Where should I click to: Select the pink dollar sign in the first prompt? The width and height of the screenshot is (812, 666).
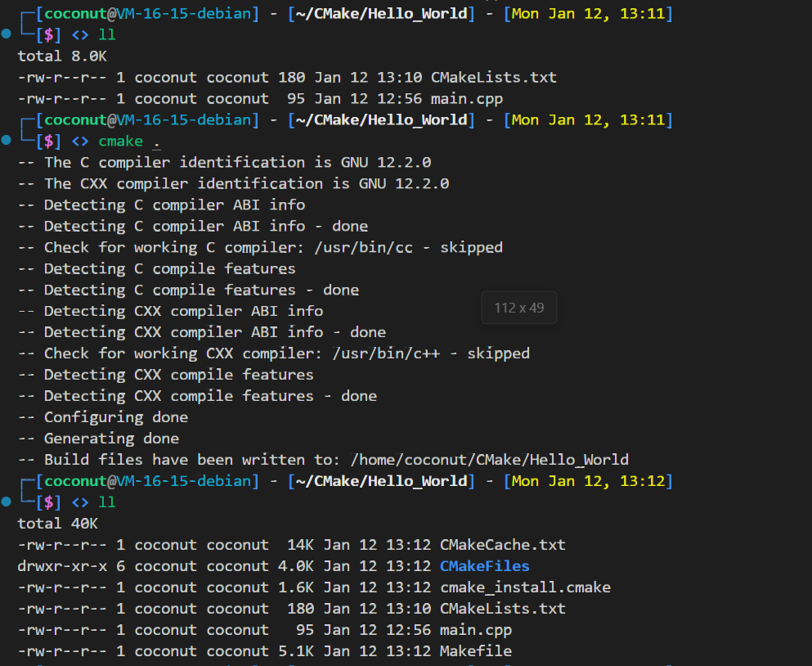click(x=50, y=34)
